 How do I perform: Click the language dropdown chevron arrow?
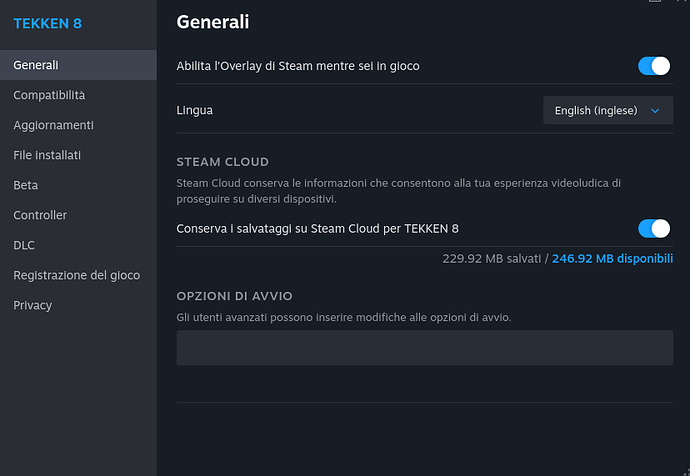click(x=655, y=110)
